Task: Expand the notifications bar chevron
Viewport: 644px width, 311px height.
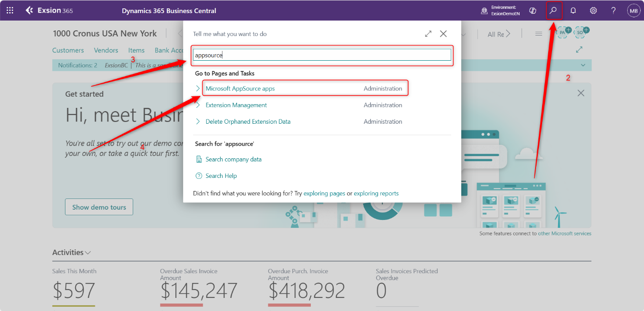Action: click(x=583, y=65)
